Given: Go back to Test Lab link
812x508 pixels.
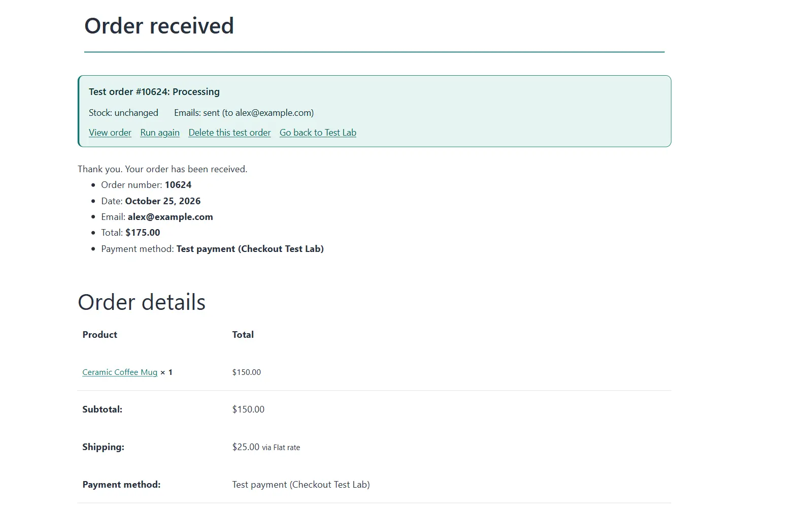Looking at the screenshot, I should (x=318, y=133).
